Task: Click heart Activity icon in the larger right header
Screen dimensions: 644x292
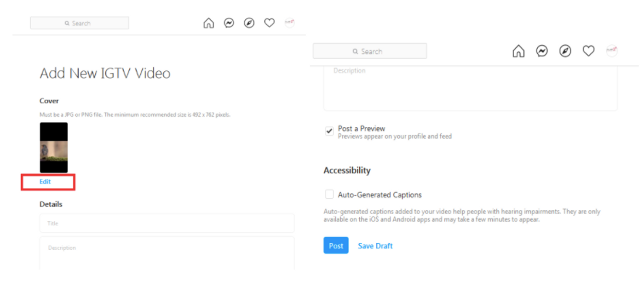Action: pyautogui.click(x=588, y=51)
